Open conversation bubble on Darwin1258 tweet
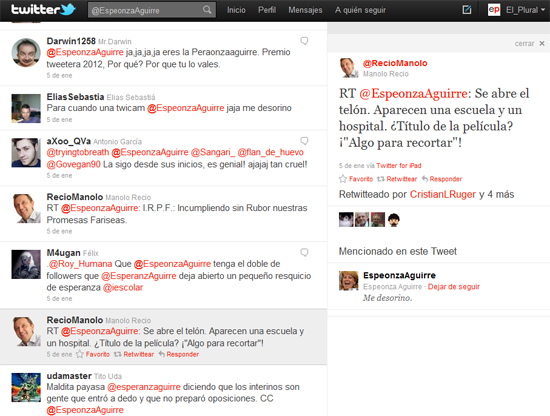The image size is (550, 416). 304,41
